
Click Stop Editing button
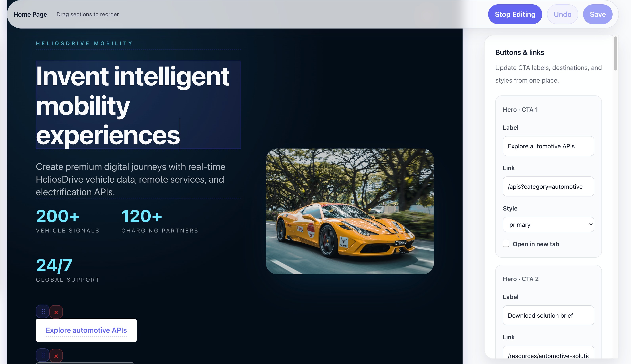pos(515,14)
